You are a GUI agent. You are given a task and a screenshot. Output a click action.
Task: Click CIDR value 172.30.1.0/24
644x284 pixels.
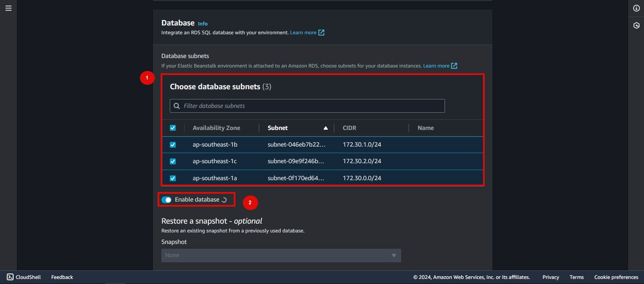coord(362,145)
